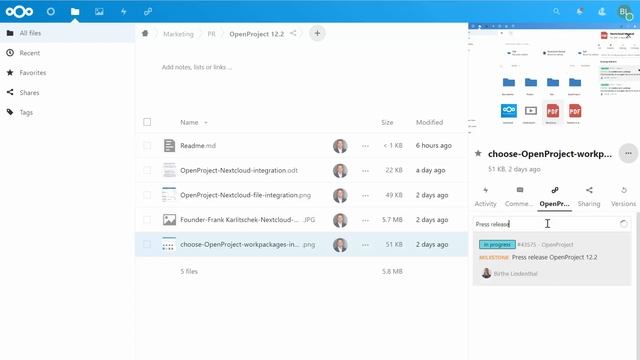Switch to the Activity tab
The width and height of the screenshot is (640, 360).
pos(485,197)
